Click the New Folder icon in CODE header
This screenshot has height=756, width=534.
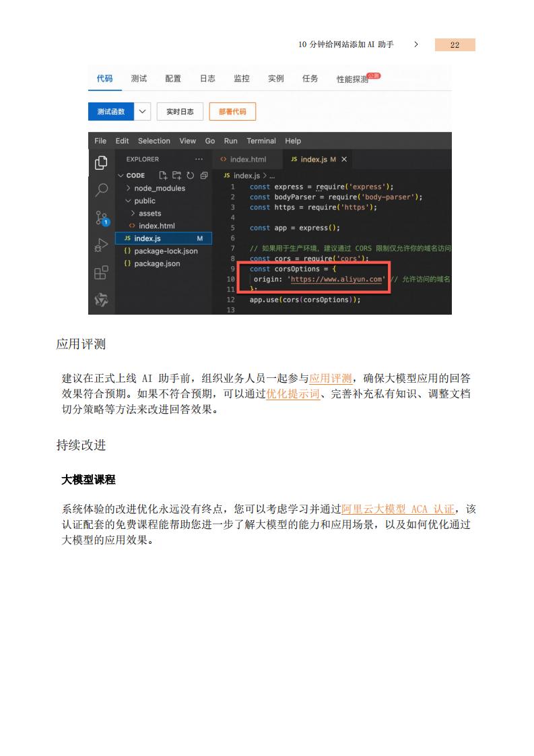177,175
